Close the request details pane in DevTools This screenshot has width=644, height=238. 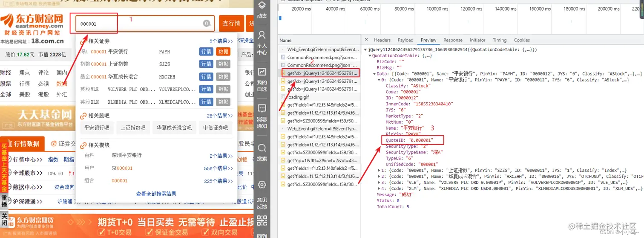click(x=366, y=40)
